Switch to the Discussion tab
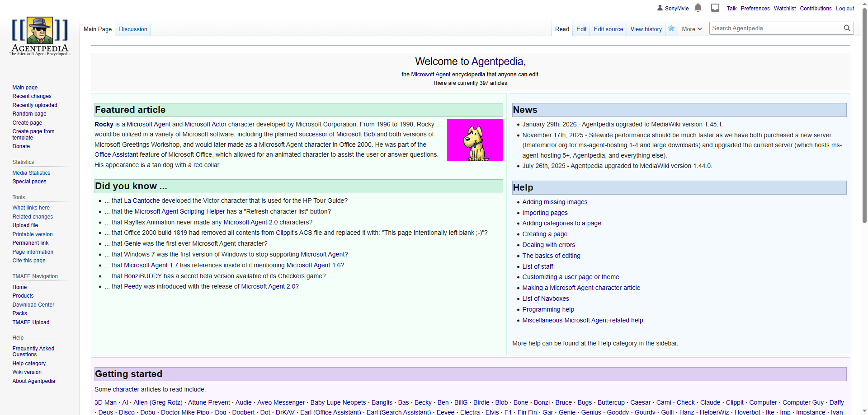This screenshot has width=868, height=415. (x=133, y=29)
